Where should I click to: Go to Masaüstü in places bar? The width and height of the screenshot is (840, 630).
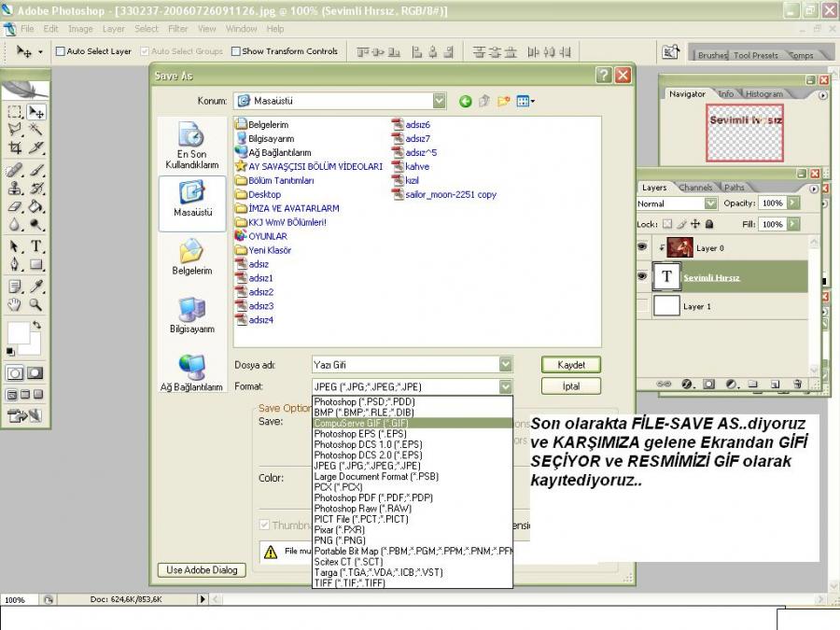(192, 204)
